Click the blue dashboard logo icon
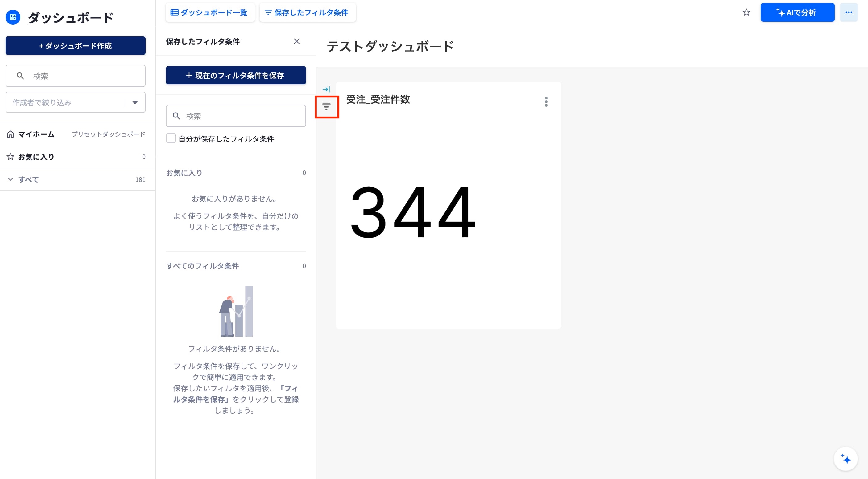This screenshot has height=479, width=868. [13, 17]
